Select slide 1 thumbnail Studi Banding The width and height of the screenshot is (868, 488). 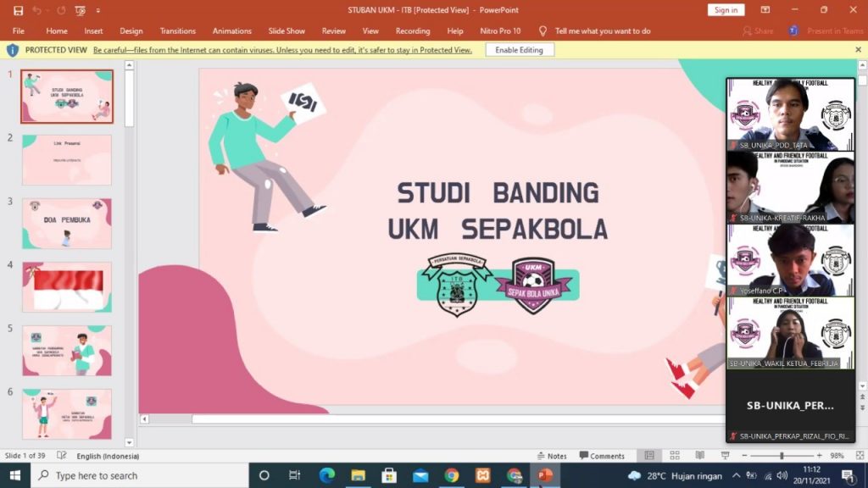click(x=67, y=97)
